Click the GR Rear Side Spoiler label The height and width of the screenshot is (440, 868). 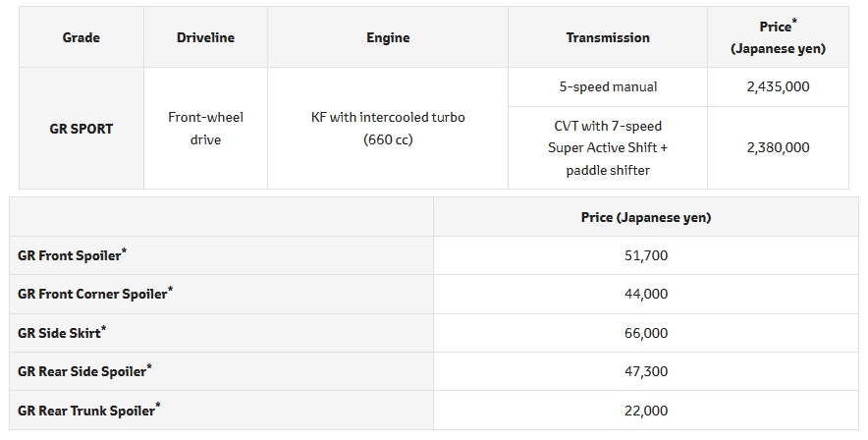point(84,372)
